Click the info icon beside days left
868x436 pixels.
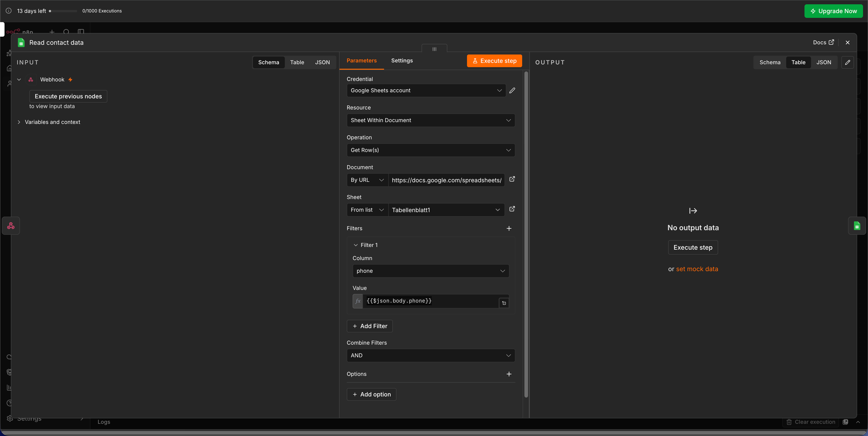[x=8, y=11]
